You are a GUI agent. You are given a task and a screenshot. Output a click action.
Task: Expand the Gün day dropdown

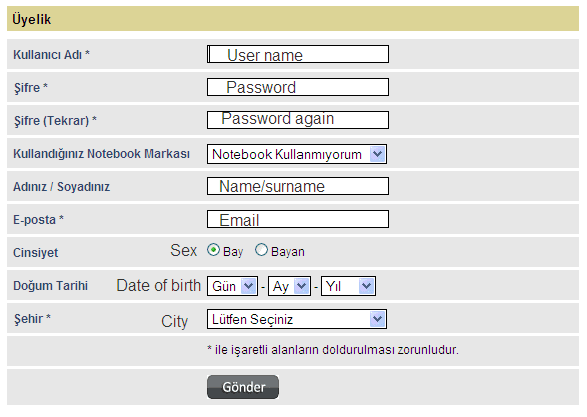(x=232, y=286)
